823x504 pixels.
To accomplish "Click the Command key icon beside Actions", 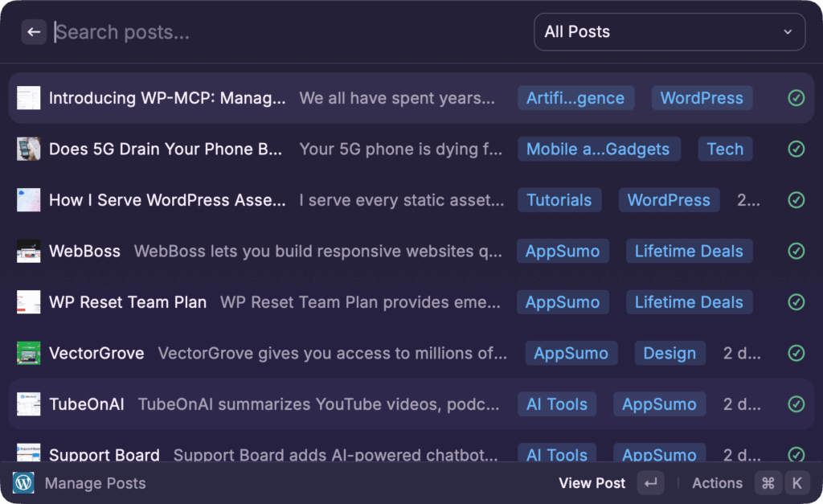I will 768,482.
